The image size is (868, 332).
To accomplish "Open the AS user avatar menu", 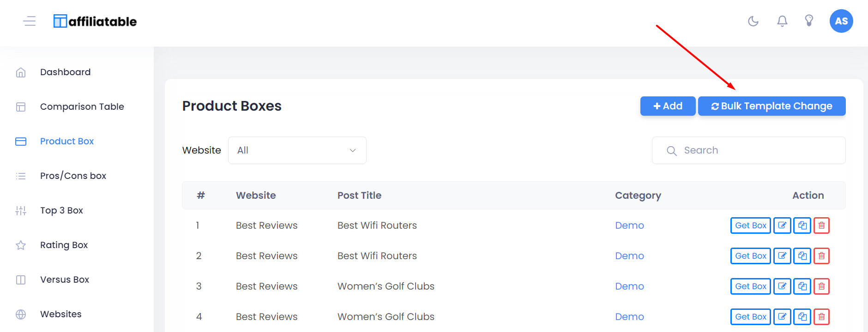I will click(x=841, y=21).
